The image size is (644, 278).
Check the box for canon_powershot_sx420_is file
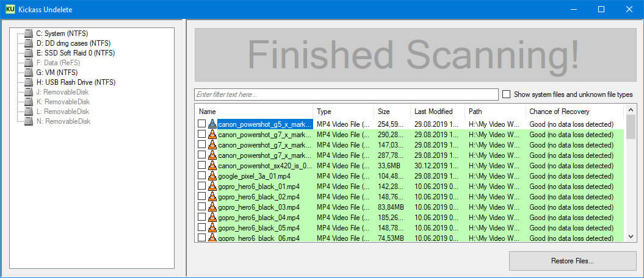tap(202, 165)
